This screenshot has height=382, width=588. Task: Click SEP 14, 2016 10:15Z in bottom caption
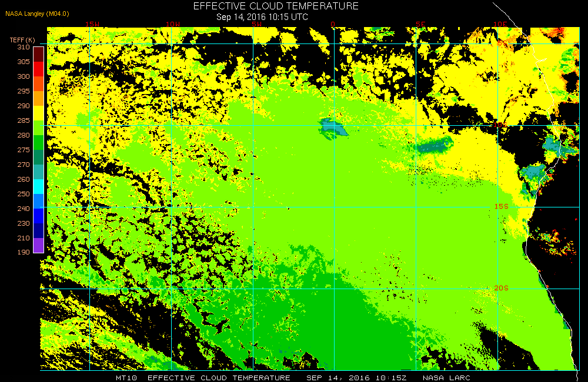(356, 377)
